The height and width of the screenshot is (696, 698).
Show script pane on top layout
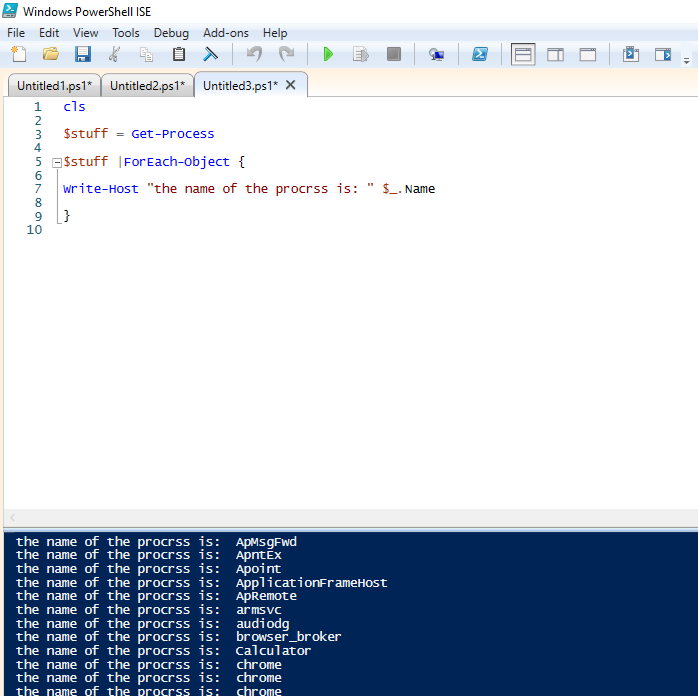coord(523,54)
